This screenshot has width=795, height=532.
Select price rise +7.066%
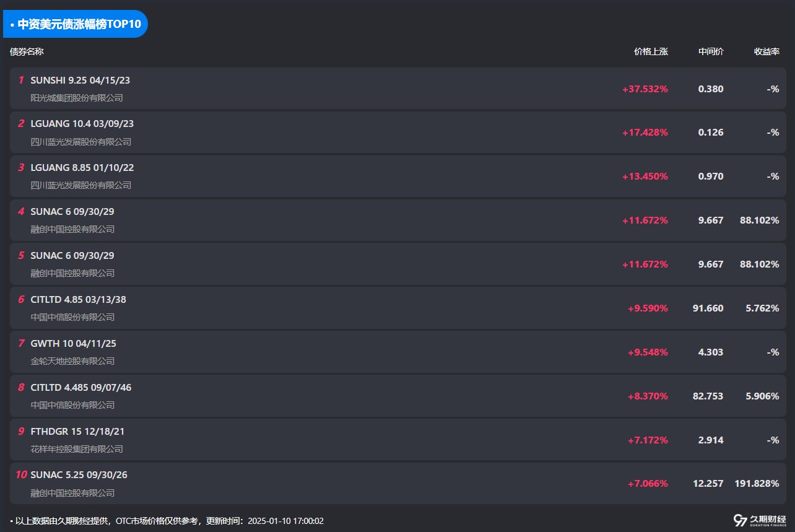(x=648, y=484)
